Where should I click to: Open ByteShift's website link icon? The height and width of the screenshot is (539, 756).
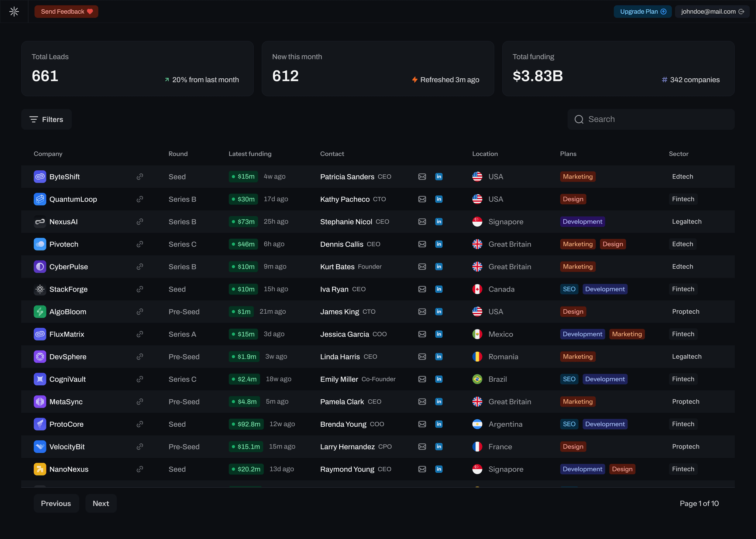(x=140, y=177)
